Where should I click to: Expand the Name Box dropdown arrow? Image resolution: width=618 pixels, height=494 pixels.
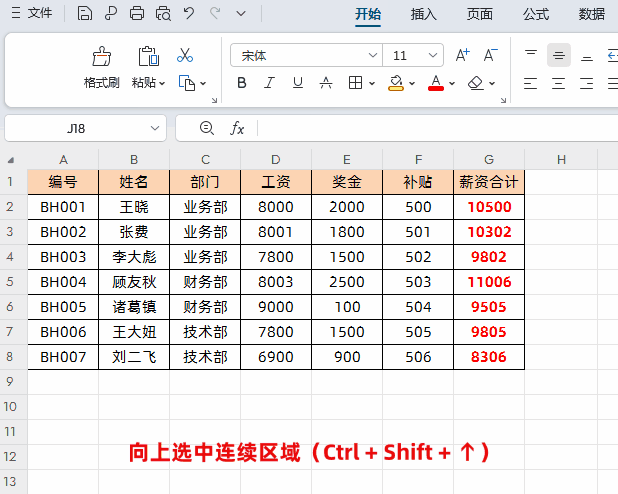point(155,128)
